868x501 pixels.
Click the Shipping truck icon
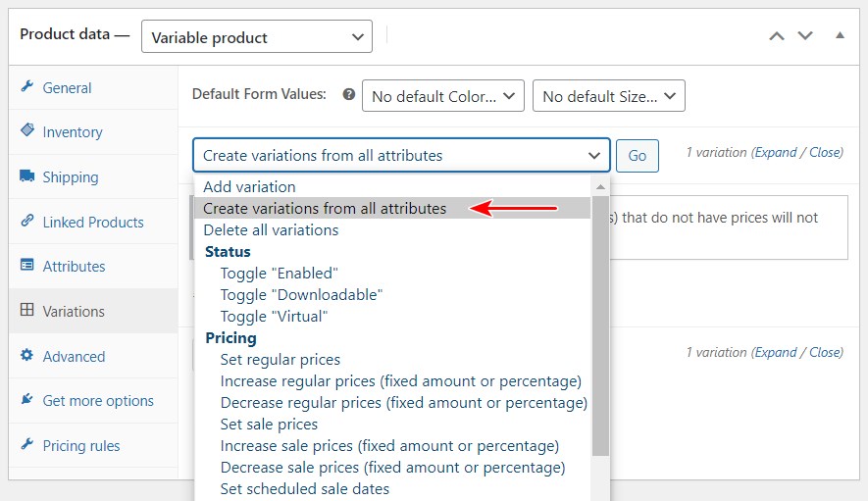point(27,175)
